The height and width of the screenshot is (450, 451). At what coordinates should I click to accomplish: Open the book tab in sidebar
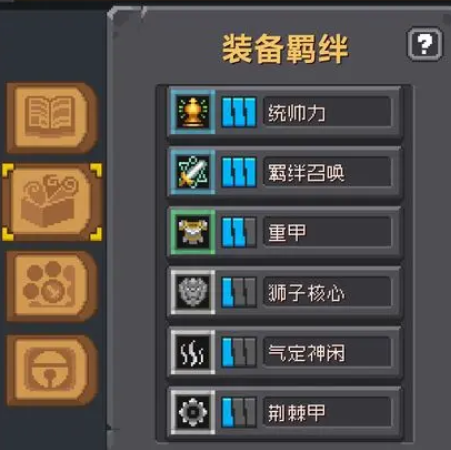(x=51, y=117)
